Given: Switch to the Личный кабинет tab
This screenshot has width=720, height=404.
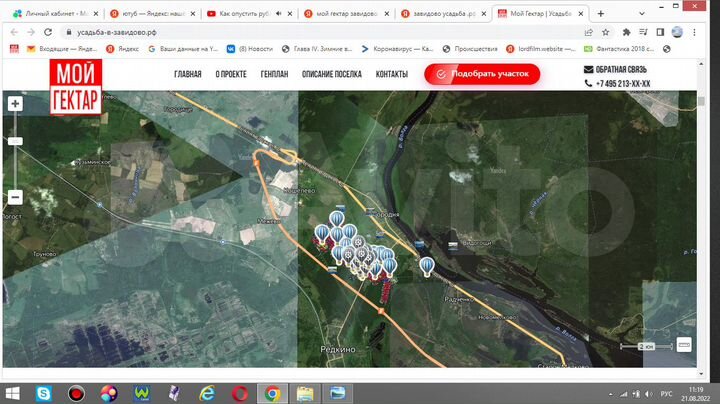Looking at the screenshot, I should (x=55, y=14).
